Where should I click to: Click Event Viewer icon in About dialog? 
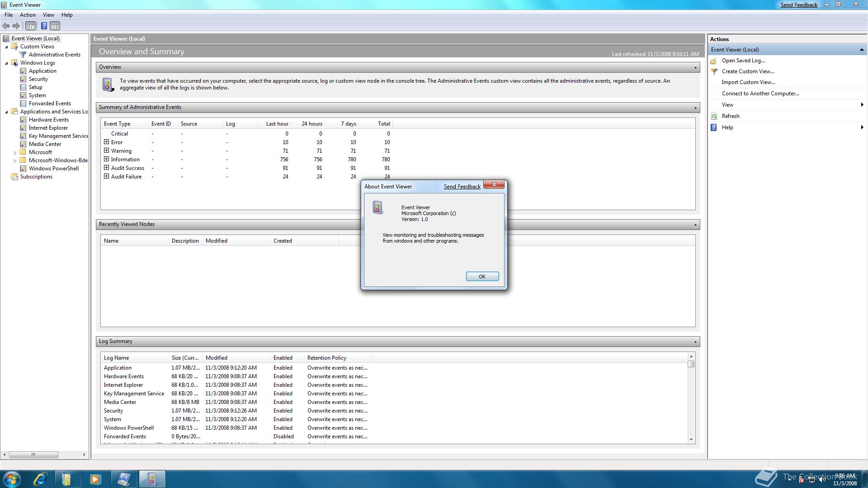377,207
